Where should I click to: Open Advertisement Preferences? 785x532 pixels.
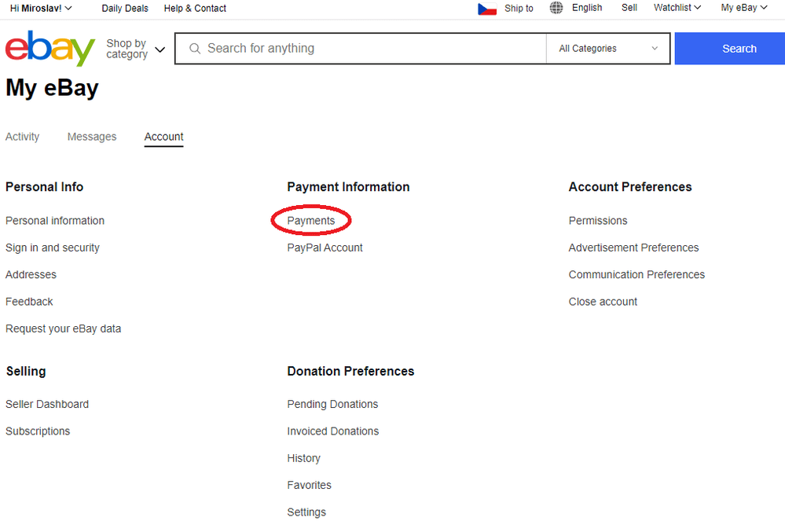click(x=633, y=248)
